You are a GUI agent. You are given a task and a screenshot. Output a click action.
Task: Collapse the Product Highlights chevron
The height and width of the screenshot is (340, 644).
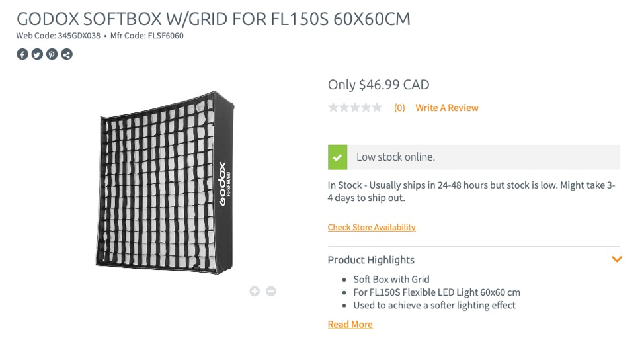click(x=616, y=259)
